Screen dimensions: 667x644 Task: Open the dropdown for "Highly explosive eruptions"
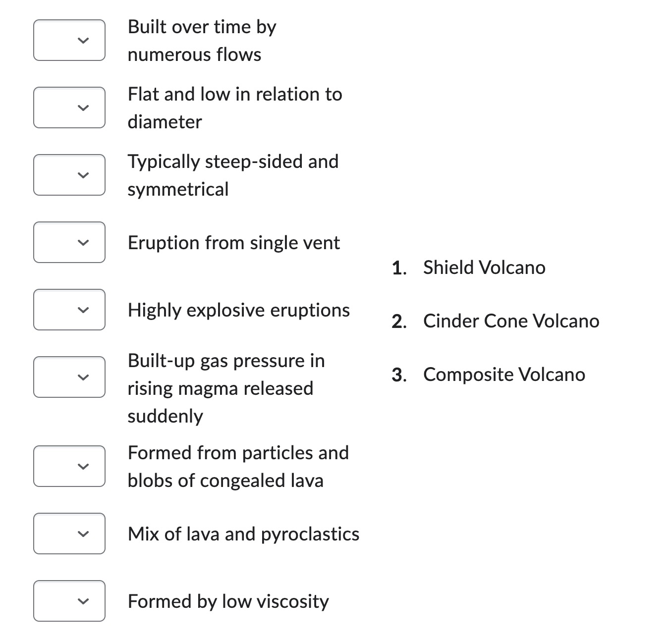69,310
